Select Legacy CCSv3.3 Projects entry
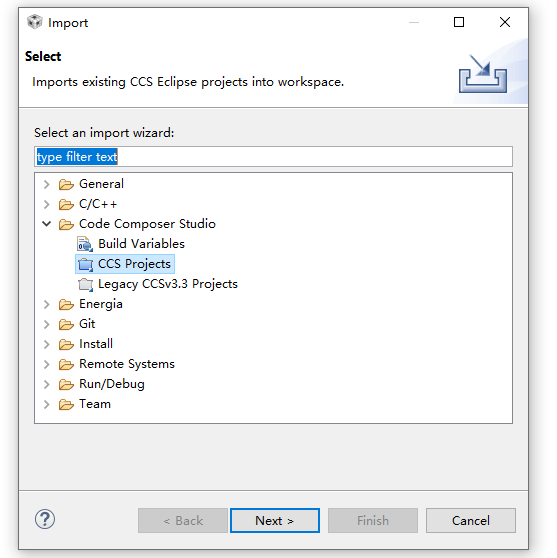This screenshot has height=558, width=557. click(168, 284)
